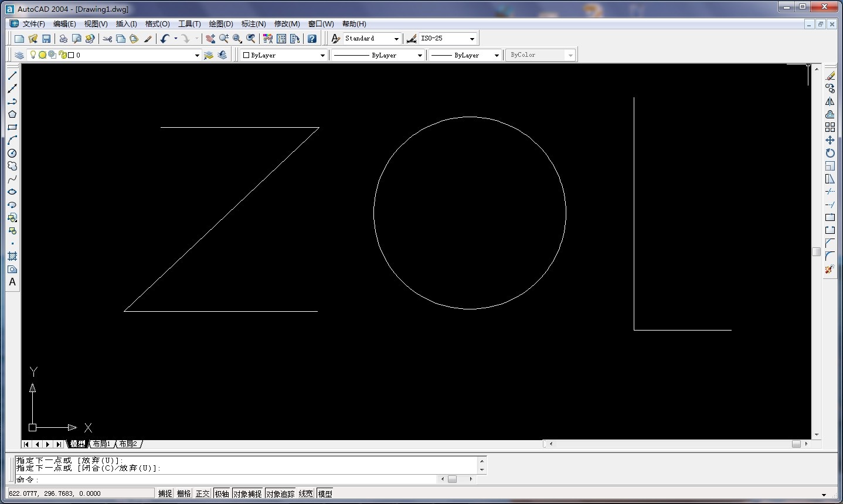Select the Copy Object modify tool
This screenshot has height=504, width=843.
(x=830, y=88)
